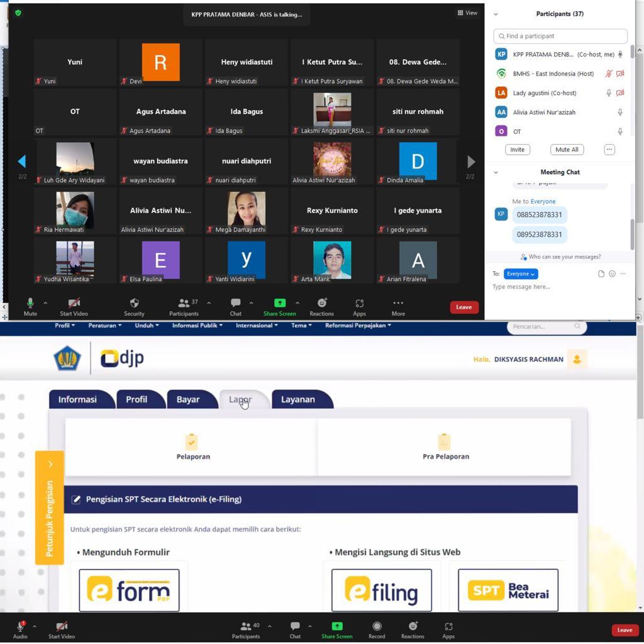Expand the View layout dropdown
644x644 pixels.
tap(467, 13)
